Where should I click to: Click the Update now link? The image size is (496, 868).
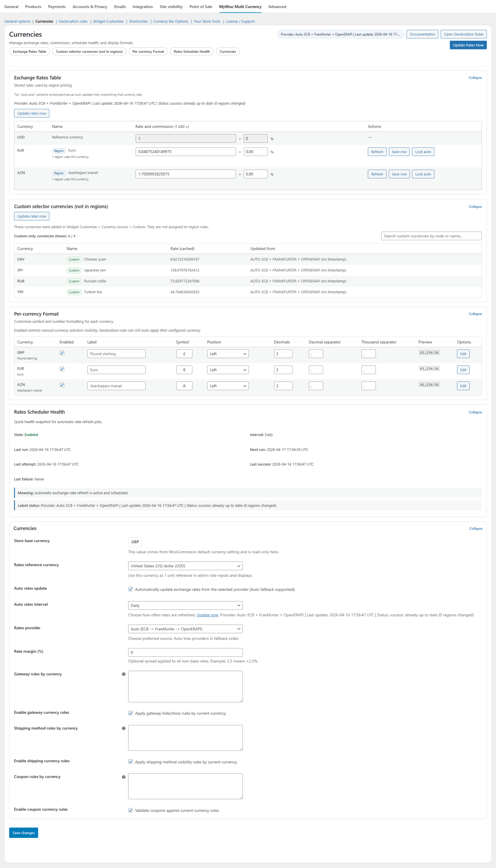point(207,615)
